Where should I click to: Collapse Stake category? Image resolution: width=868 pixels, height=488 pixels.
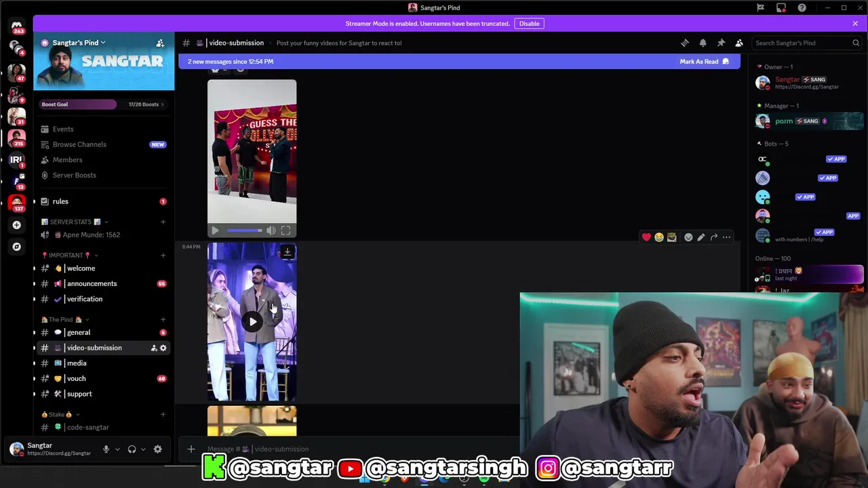point(60,414)
